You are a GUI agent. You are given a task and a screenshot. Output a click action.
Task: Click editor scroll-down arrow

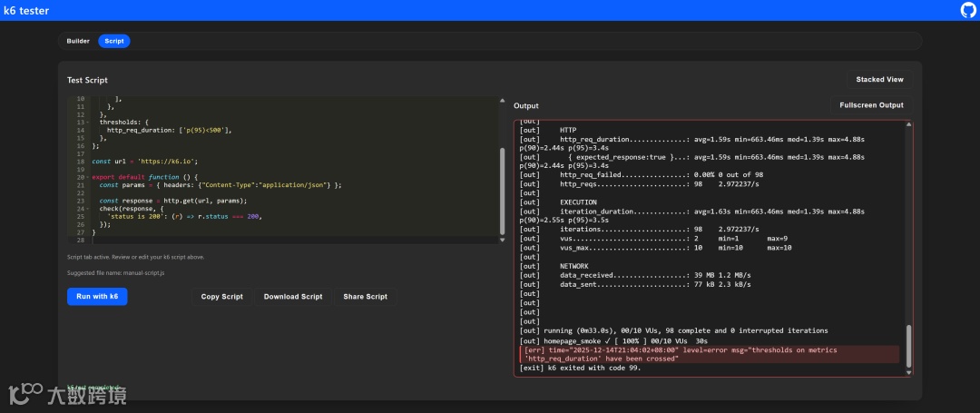[502, 240]
